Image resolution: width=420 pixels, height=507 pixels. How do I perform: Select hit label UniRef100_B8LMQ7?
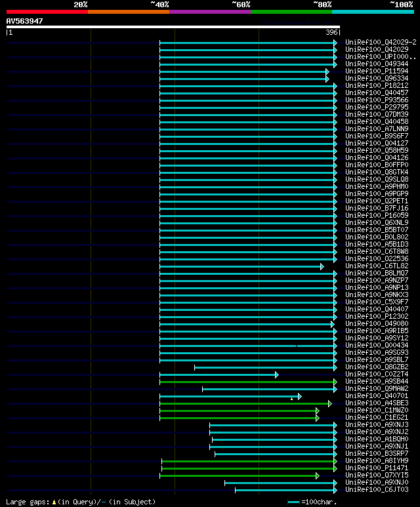377,274
